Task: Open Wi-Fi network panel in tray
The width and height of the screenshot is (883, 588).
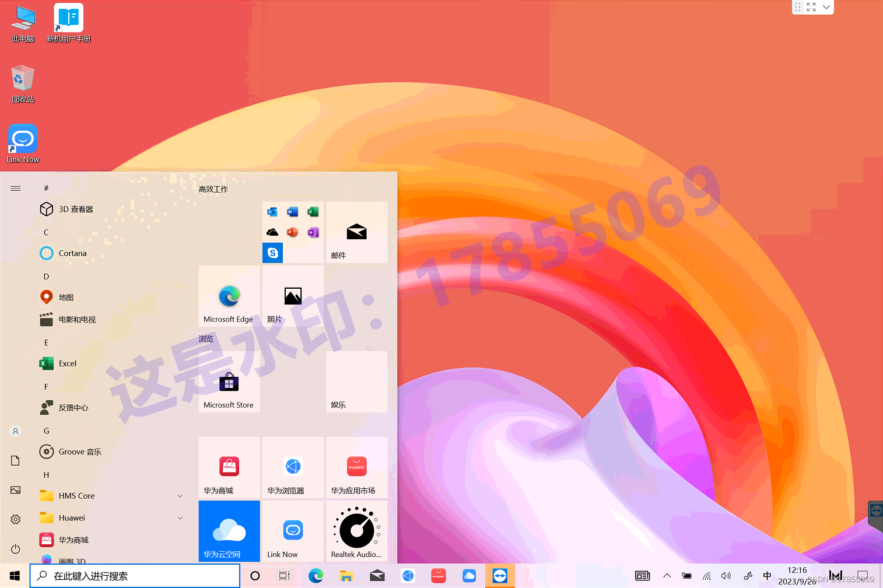Action: tap(707, 576)
